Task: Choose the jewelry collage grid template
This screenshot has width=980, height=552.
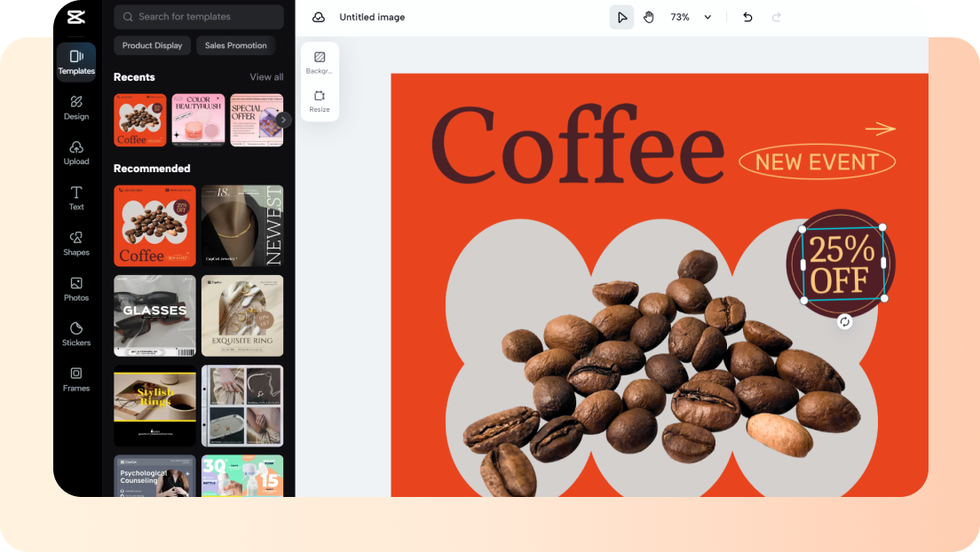Action: pos(241,406)
